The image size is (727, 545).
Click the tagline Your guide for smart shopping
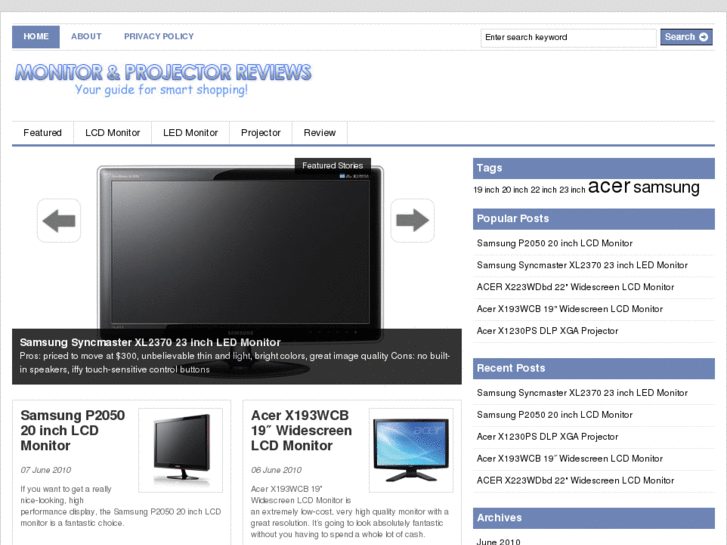pyautogui.click(x=161, y=90)
